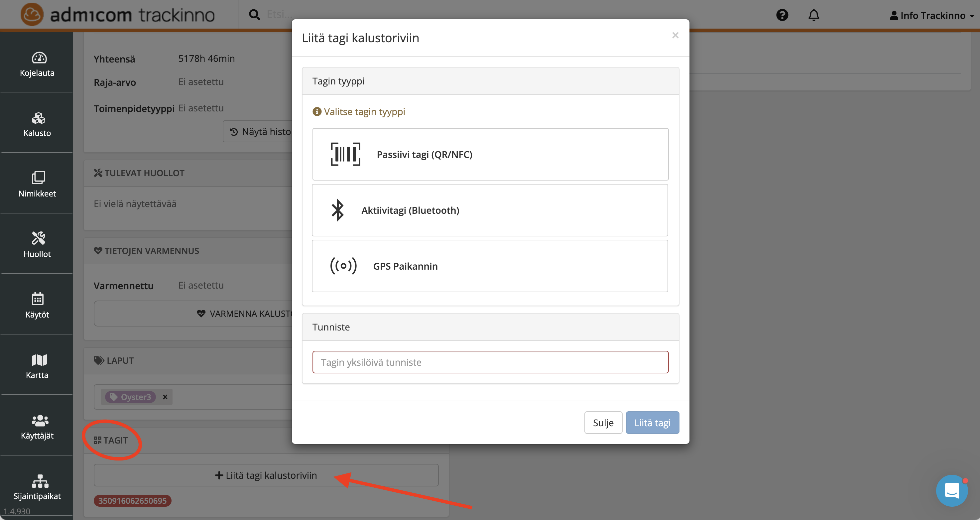Open the Käyttäjät users section
The width and height of the screenshot is (980, 520).
(37, 427)
